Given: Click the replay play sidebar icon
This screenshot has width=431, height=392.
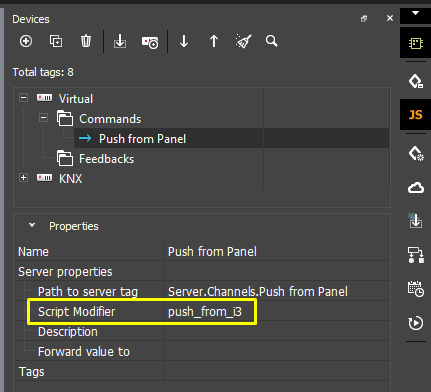Looking at the screenshot, I should point(416,323).
